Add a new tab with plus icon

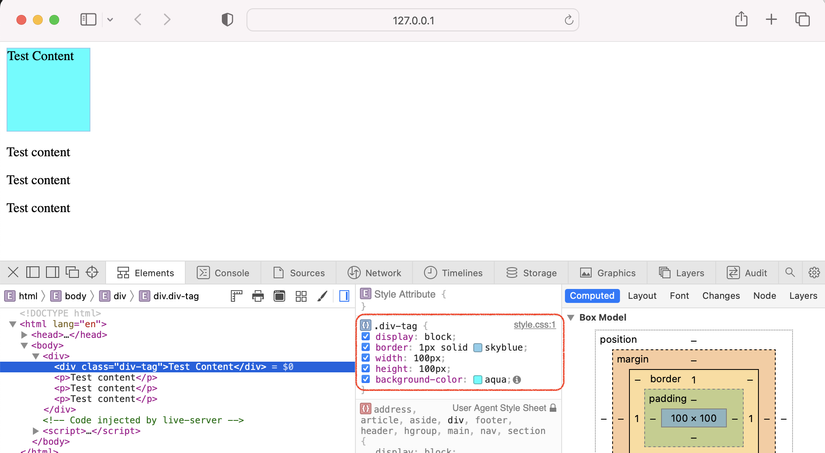pyautogui.click(x=771, y=20)
